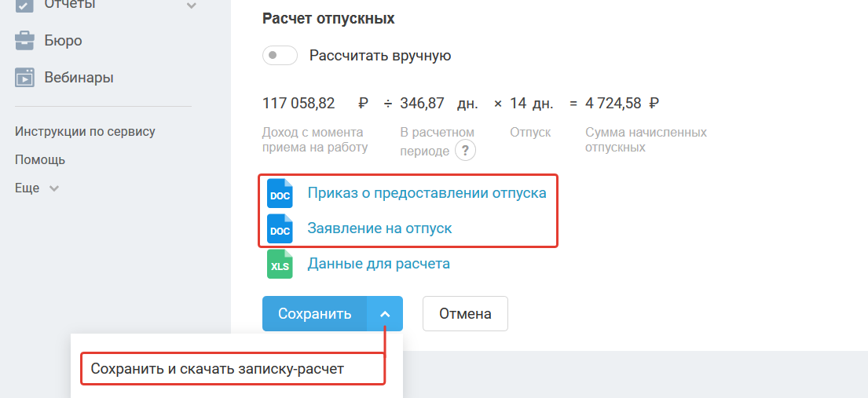Click the 4 724,58 total amount
868x398 pixels.
[613, 103]
